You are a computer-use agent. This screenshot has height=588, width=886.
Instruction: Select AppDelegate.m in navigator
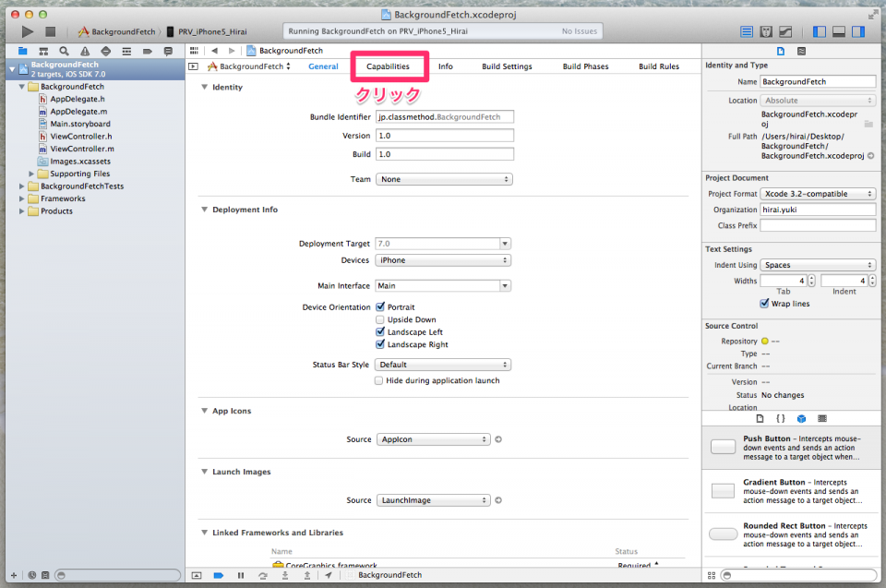(78, 112)
